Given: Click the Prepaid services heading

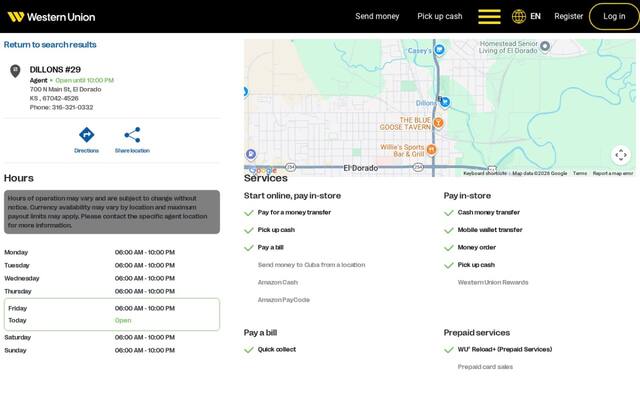Looking at the screenshot, I should point(477,333).
